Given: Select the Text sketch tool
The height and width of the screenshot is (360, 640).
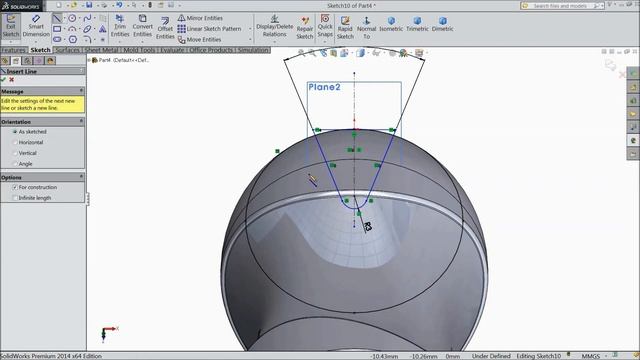Looking at the screenshot, I should click(102, 29).
